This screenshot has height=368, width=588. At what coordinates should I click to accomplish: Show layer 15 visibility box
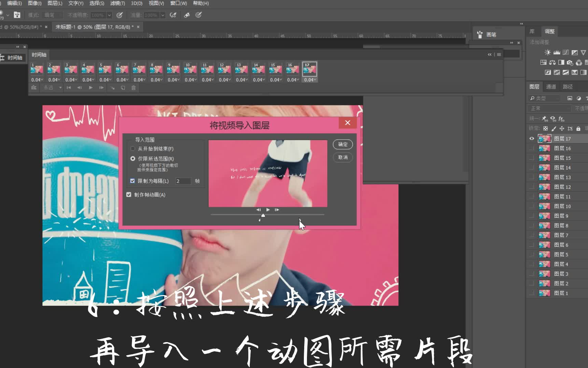[532, 158]
